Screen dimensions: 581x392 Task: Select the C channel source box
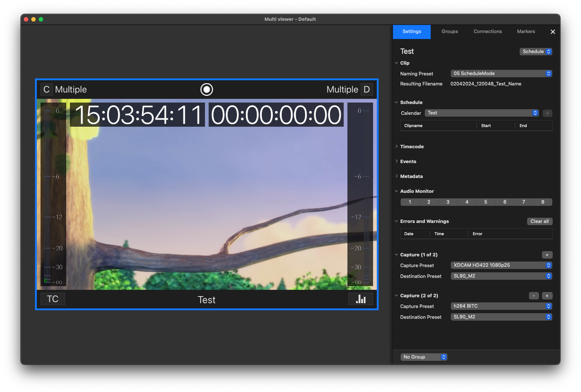point(46,90)
